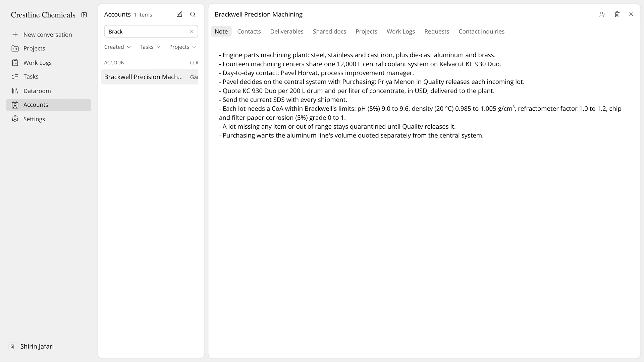
Task: Clear the Brack search text
Action: 192,32
